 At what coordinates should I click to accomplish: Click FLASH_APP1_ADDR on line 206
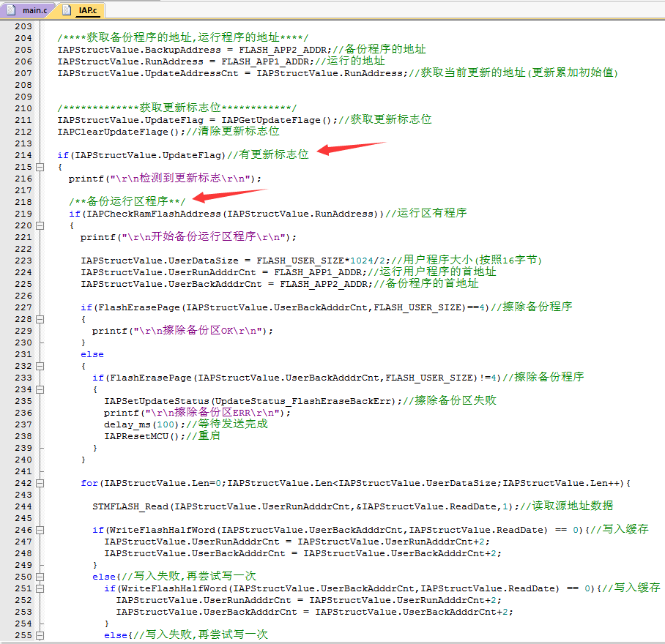[x=265, y=62]
